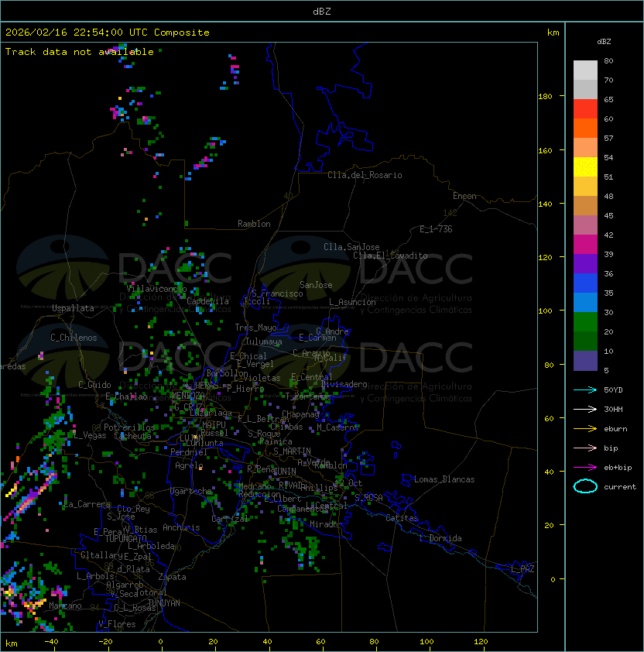Click the TUNUYAN label on the map

(163, 602)
